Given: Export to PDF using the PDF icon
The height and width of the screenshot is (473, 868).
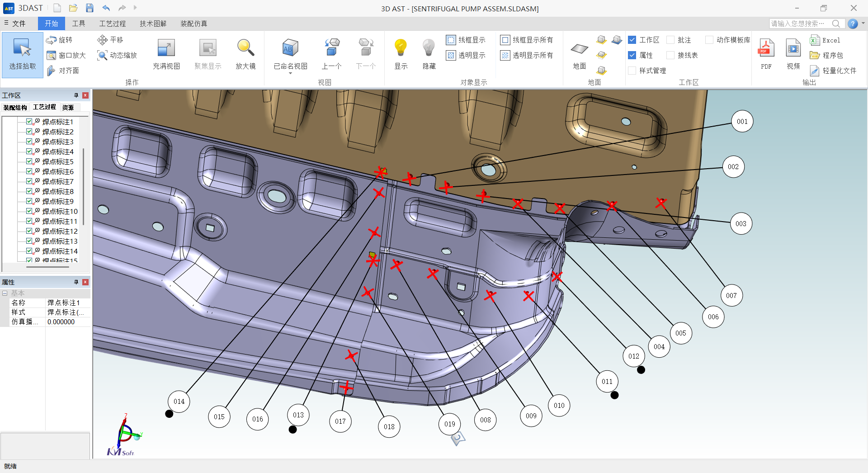Looking at the screenshot, I should click(766, 48).
